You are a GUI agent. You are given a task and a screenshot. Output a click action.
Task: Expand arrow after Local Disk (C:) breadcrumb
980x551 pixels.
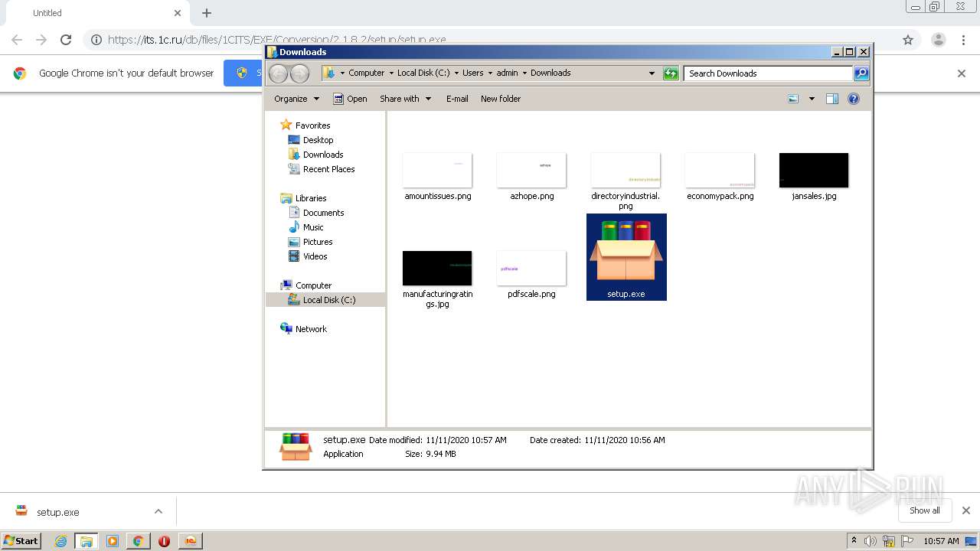coord(456,73)
